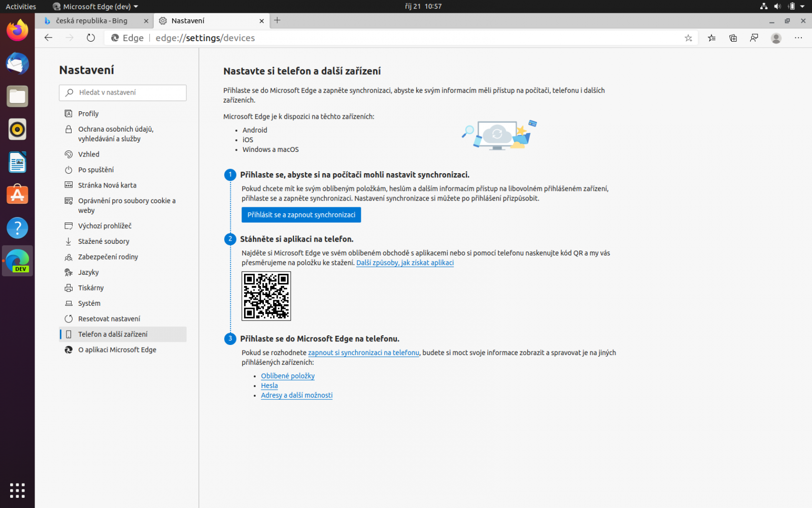Open the Microsoft Edge (dev) title dropdown
812x508 pixels.
click(x=95, y=7)
